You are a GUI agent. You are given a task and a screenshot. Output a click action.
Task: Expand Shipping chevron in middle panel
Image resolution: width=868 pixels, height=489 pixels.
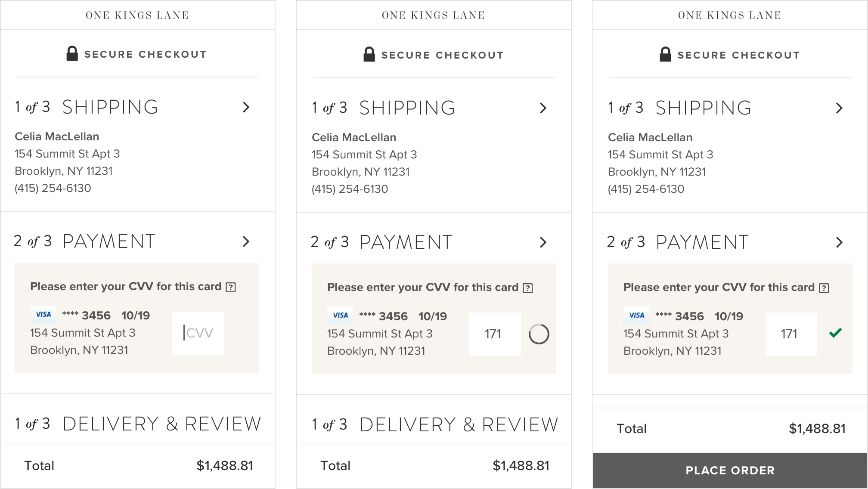click(543, 108)
